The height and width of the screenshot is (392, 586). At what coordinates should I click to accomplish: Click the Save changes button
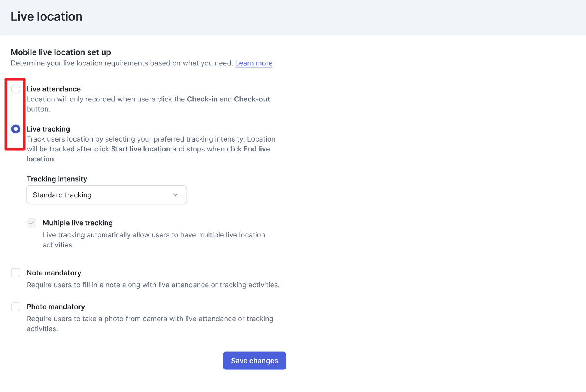pyautogui.click(x=254, y=361)
